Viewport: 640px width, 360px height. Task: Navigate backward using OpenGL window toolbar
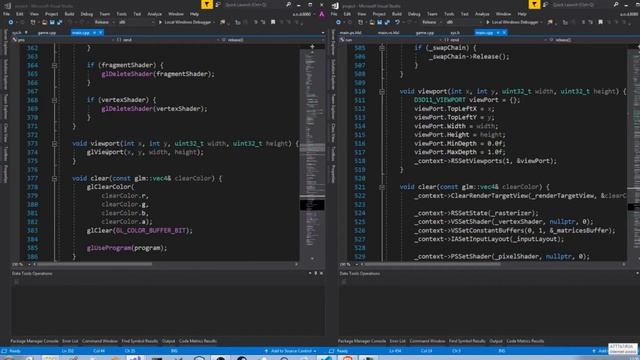pos(11,22)
